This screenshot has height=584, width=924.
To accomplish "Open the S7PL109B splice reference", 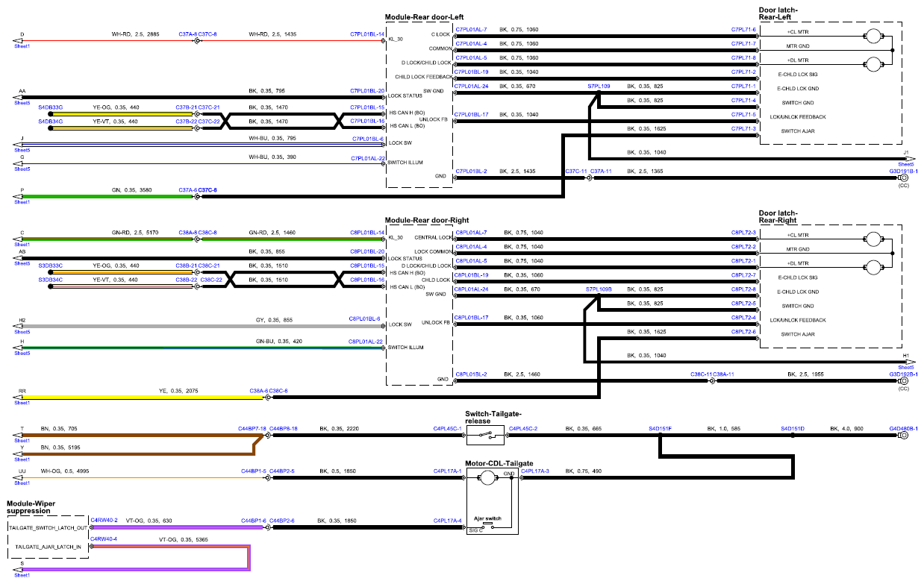I will 599,288.
